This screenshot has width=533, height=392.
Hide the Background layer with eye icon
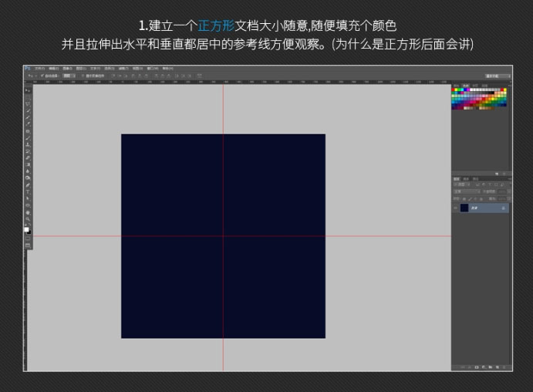point(455,208)
